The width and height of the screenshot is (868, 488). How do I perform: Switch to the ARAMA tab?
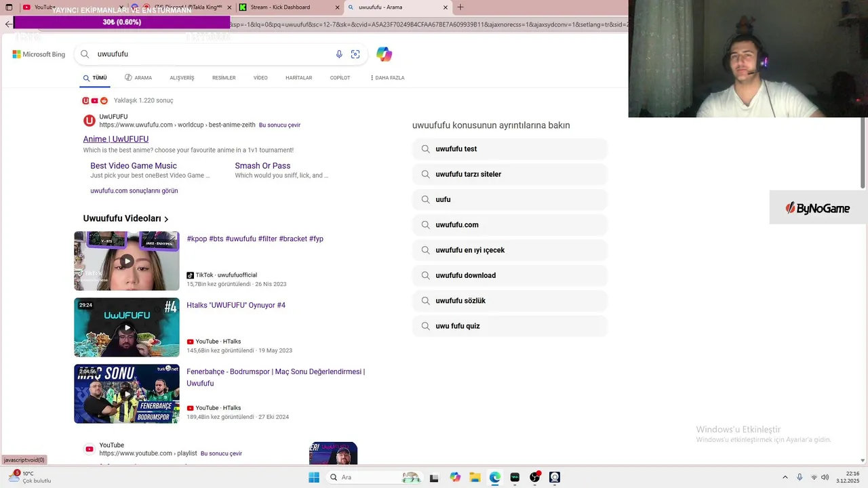tap(138, 78)
